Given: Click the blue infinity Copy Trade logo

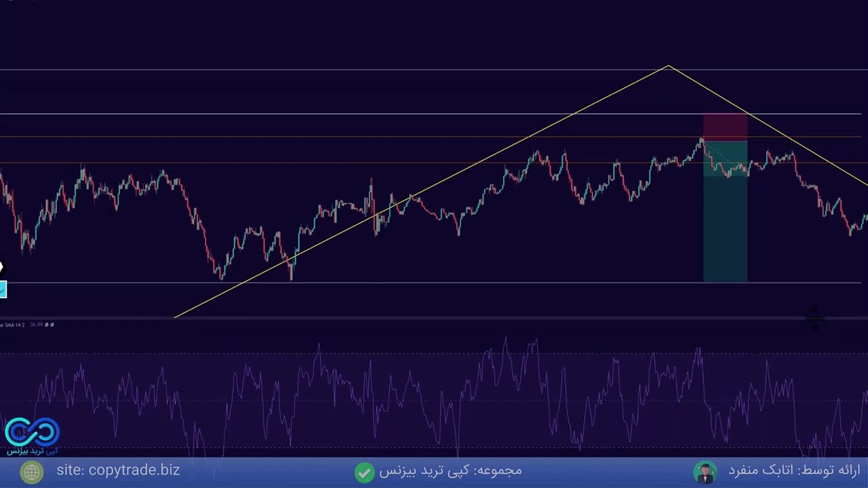Looking at the screenshot, I should click(x=32, y=432).
